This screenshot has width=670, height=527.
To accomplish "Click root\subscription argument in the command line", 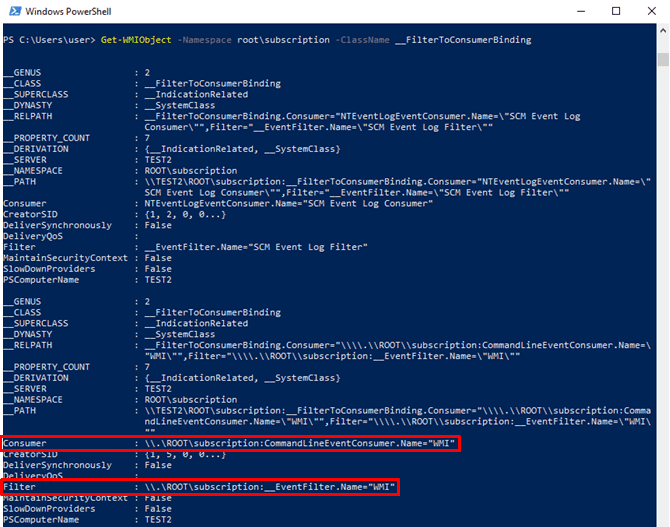I will 283,40.
